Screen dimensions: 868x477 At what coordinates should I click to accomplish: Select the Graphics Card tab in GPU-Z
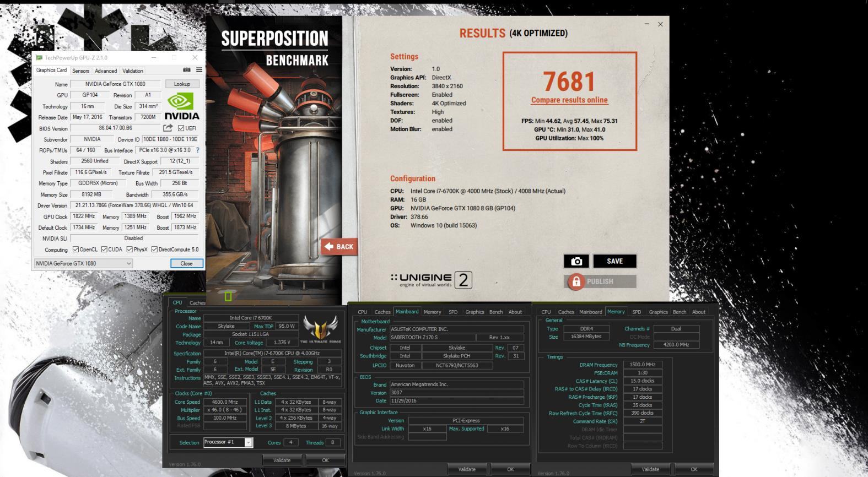click(x=51, y=70)
